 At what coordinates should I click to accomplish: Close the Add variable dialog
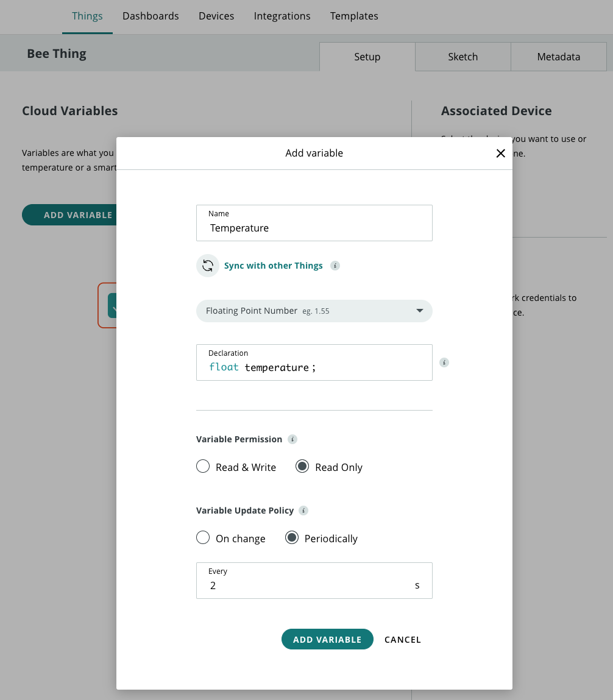501,154
